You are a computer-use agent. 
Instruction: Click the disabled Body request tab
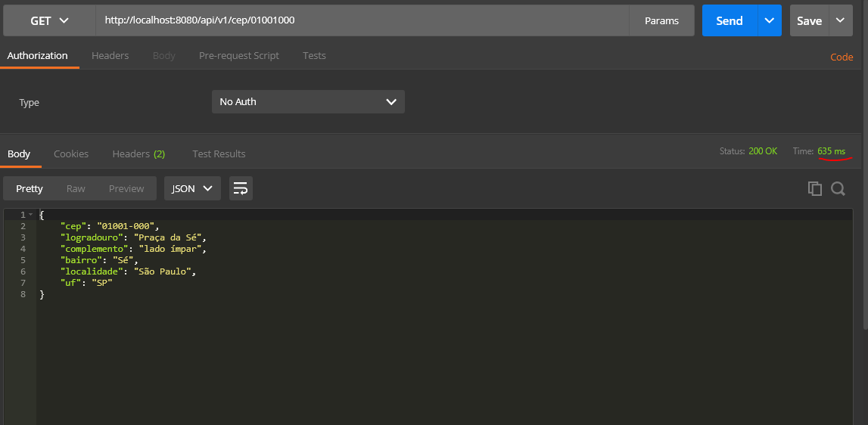164,55
